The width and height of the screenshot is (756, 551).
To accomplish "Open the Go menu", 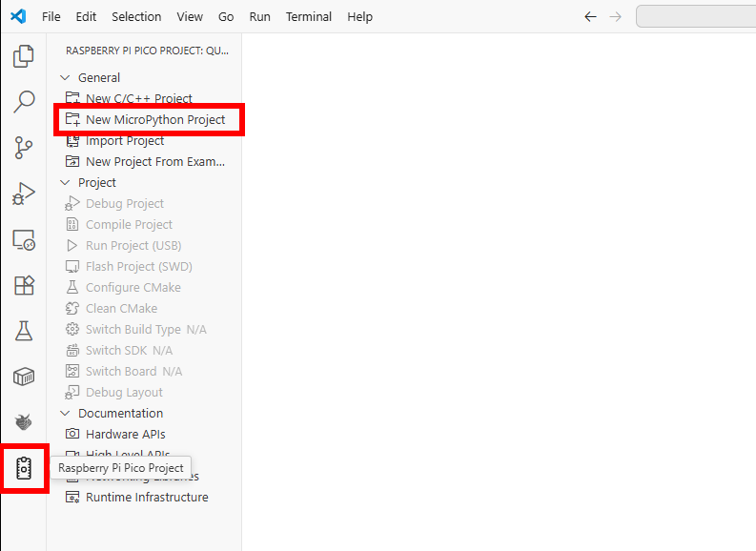I will coord(226,17).
